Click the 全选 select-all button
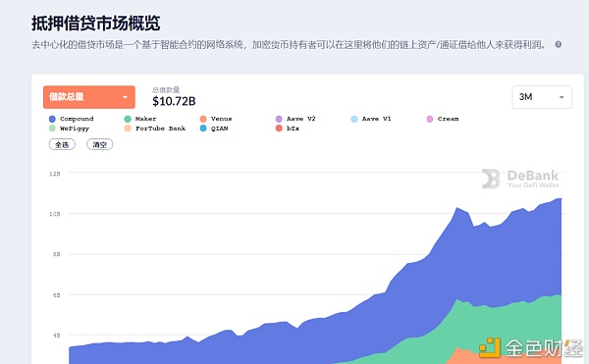Image resolution: width=589 pixels, height=364 pixels. (62, 144)
